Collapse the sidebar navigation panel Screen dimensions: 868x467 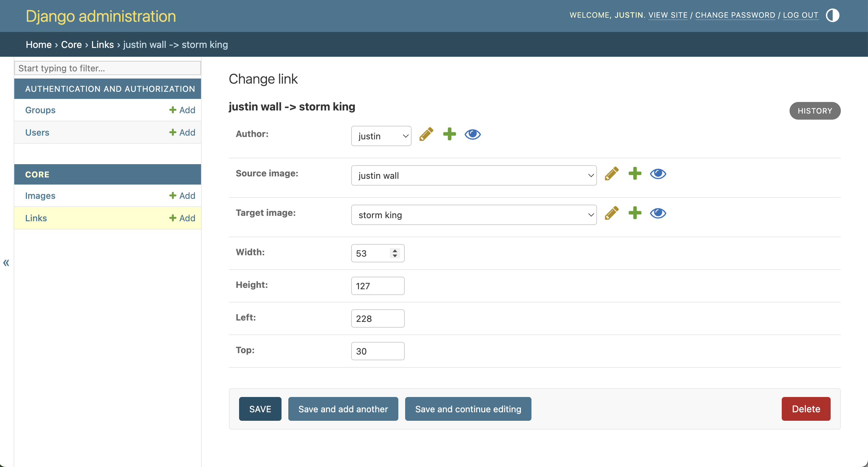tap(6, 262)
